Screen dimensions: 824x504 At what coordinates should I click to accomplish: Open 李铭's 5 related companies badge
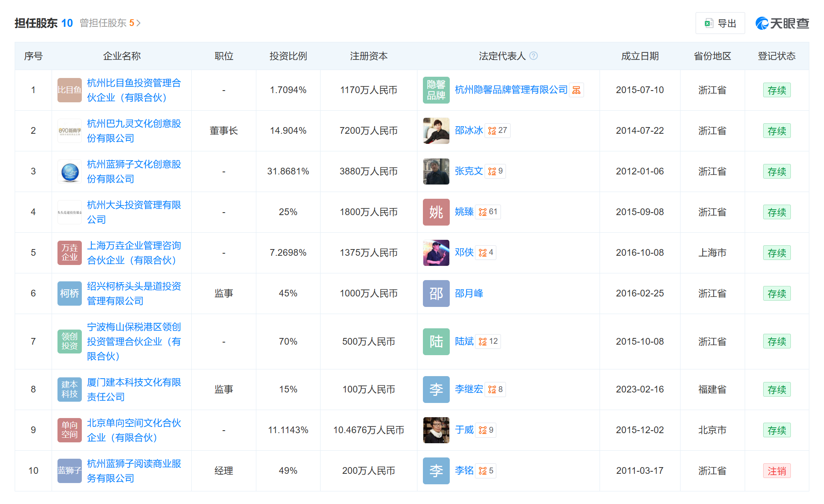486,470
